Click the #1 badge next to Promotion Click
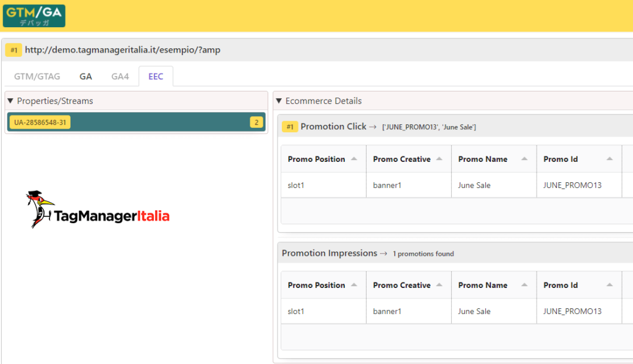Screen dimensions: 633x364 pyautogui.click(x=290, y=127)
